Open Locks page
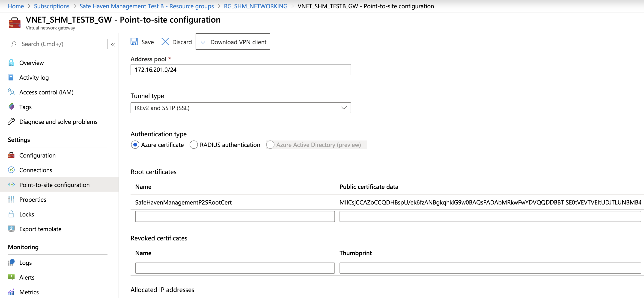This screenshot has height=298, width=644. point(27,214)
